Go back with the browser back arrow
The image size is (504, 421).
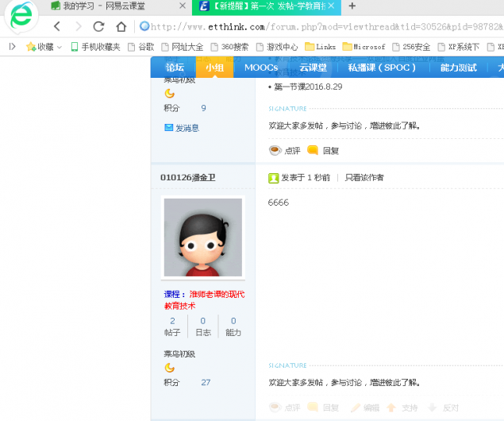[x=57, y=26]
